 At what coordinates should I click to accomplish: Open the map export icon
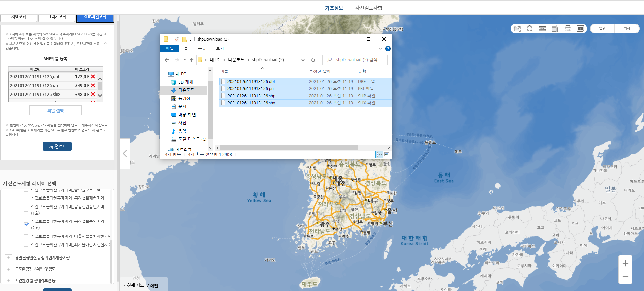tap(517, 29)
